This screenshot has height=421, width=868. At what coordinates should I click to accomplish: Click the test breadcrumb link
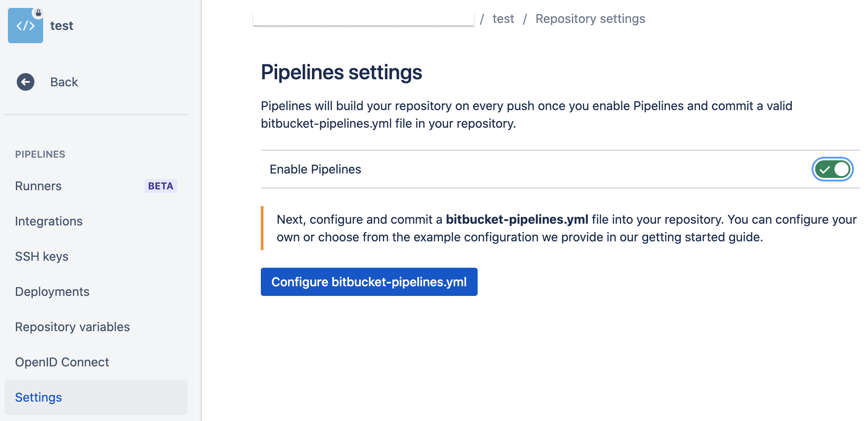pos(503,19)
